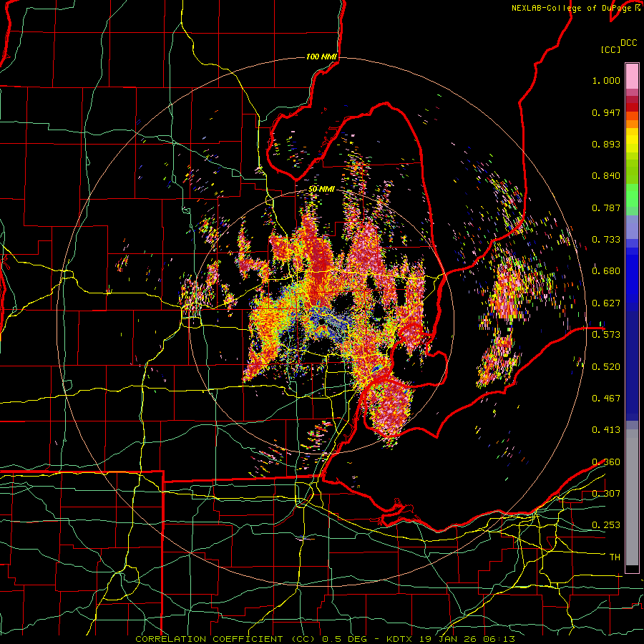Select the 0.413 legend value

pos(606,430)
